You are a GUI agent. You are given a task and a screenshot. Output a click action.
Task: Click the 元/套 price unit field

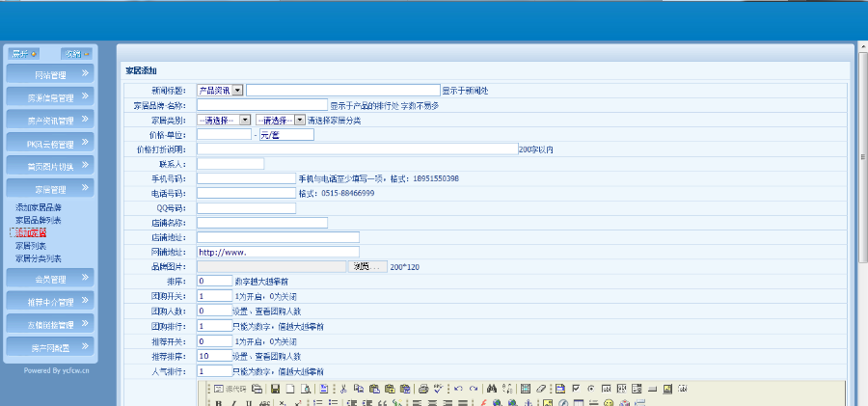[x=286, y=135]
